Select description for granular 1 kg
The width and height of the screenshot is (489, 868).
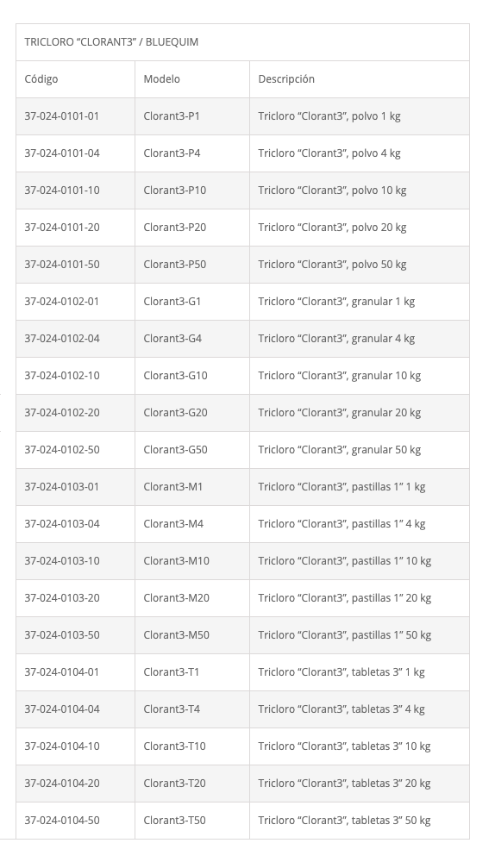tap(336, 302)
